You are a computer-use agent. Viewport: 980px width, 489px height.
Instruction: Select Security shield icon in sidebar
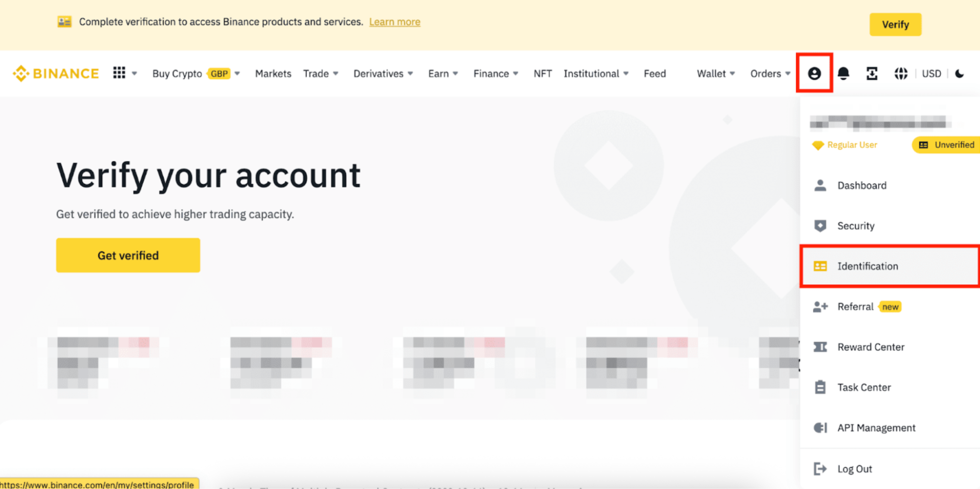pos(820,225)
